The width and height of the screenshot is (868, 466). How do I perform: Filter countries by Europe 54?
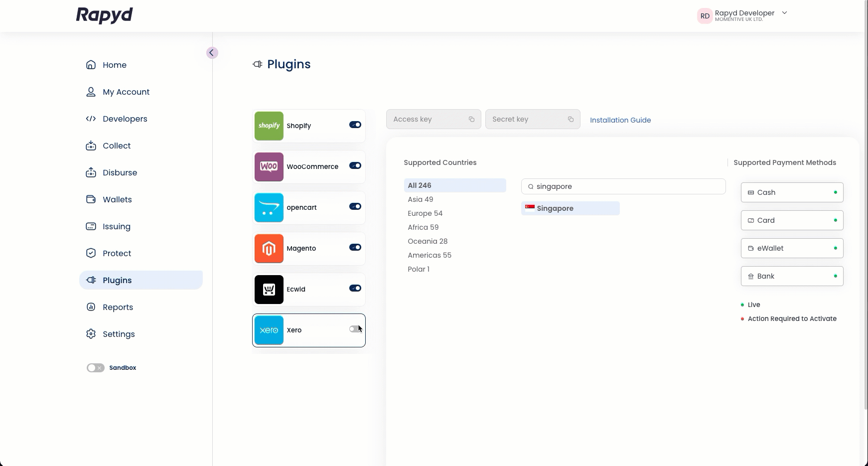(425, 213)
